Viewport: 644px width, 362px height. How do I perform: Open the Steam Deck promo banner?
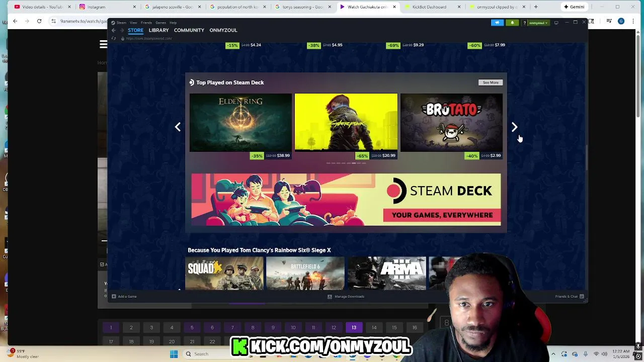346,200
